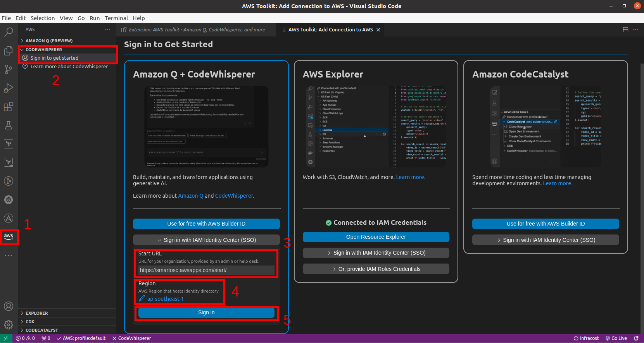The image size is (644, 343).
Task: Open the File menu
Action: tap(6, 18)
